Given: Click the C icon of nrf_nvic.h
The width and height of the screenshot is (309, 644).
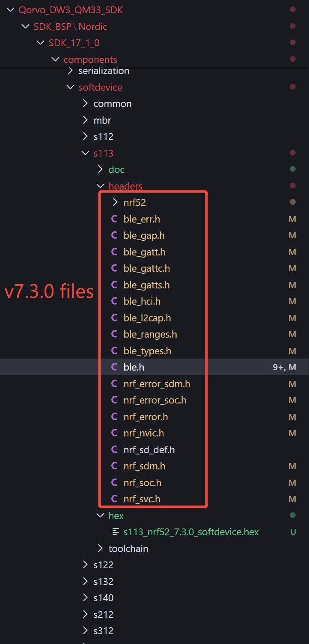Looking at the screenshot, I should pos(114,433).
